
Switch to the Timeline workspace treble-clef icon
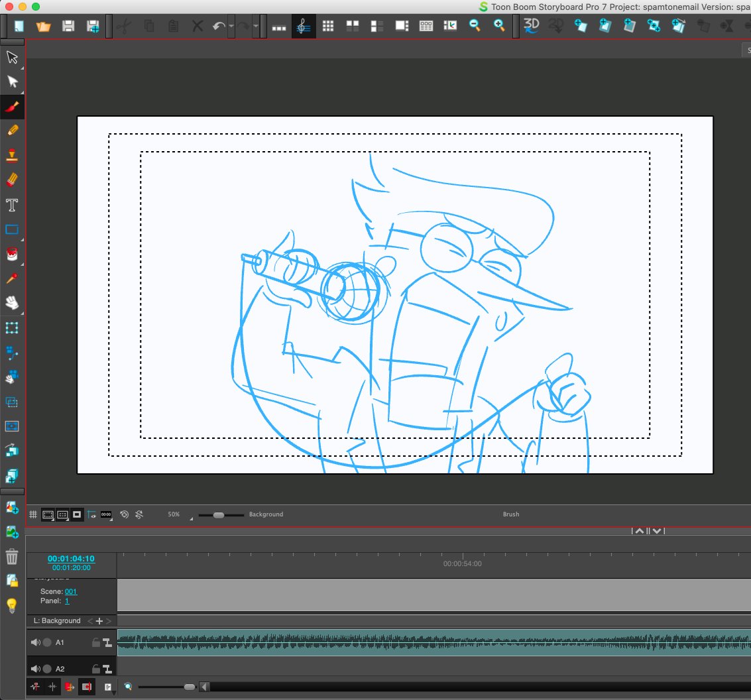(x=303, y=26)
